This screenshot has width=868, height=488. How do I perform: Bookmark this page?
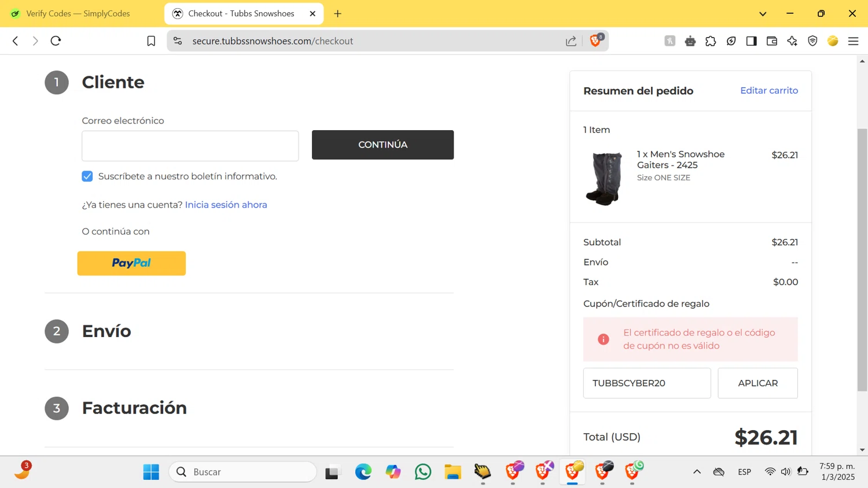coord(151,41)
